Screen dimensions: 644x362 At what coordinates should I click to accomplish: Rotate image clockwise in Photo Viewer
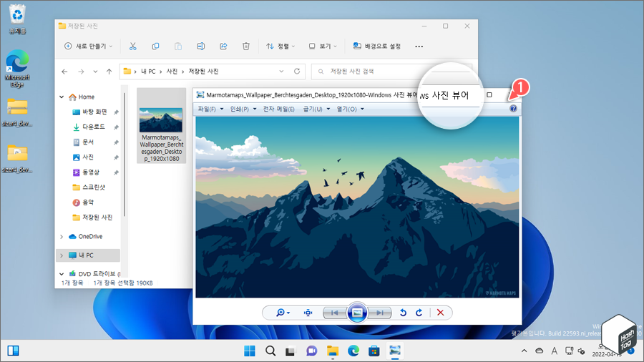(x=419, y=313)
